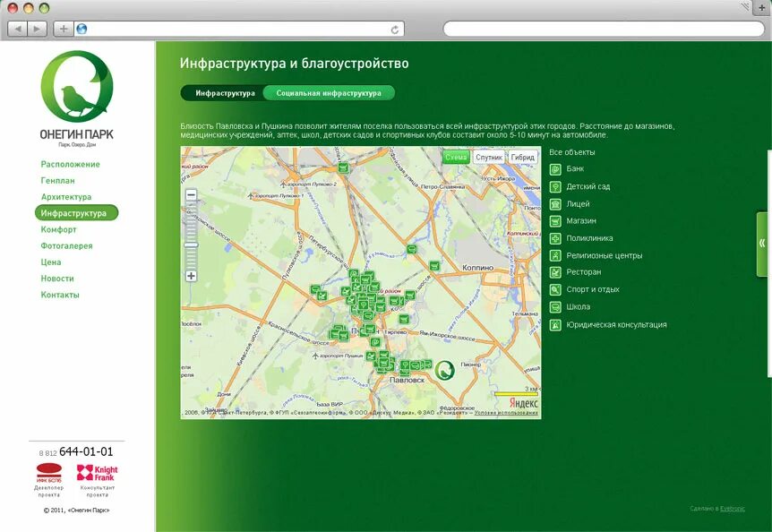Click the map zoom slider handle
Screen dimensions: 772x532
tap(191, 245)
